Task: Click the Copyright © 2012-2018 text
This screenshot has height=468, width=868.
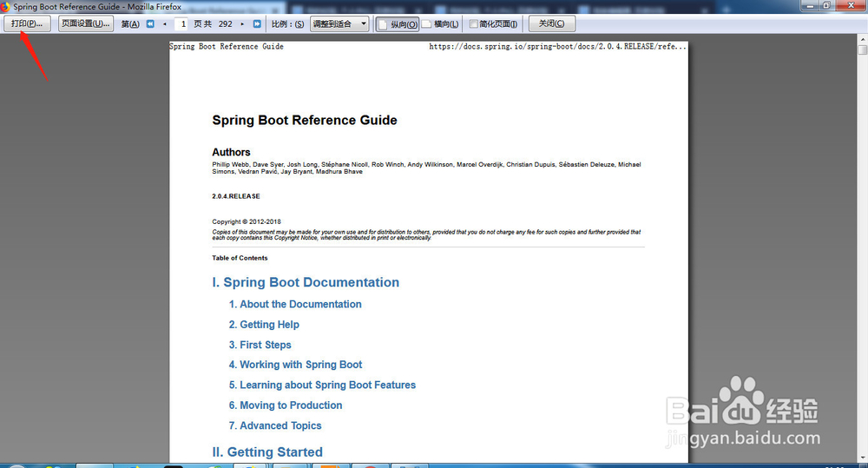Action: click(247, 221)
